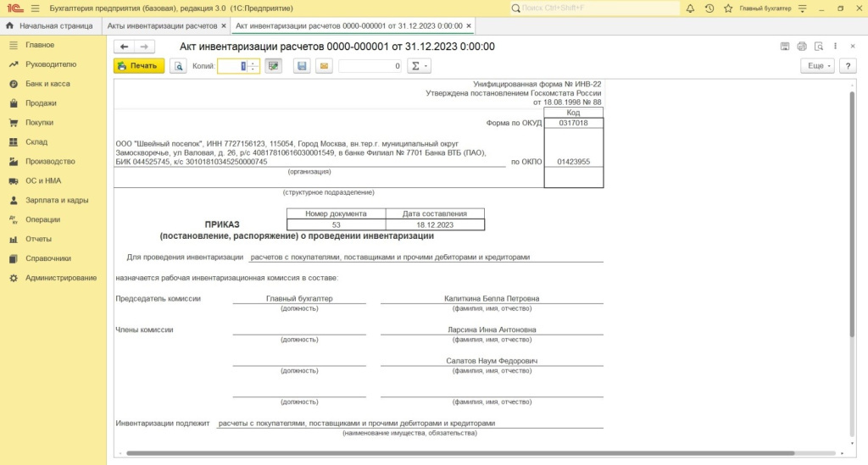Select the date cell 18.12.2023

pos(435,225)
